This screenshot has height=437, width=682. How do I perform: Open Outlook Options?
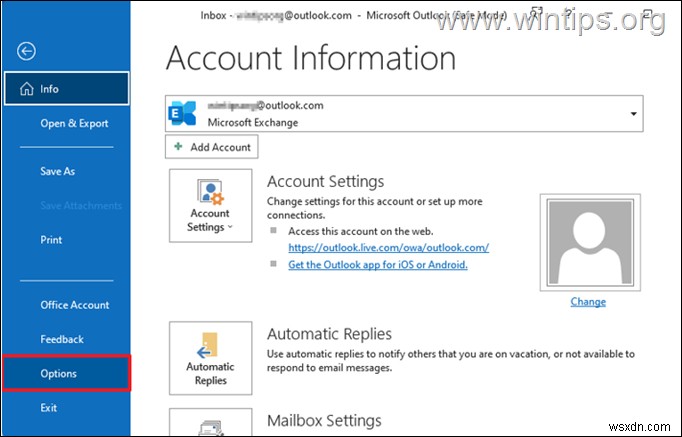[67, 374]
